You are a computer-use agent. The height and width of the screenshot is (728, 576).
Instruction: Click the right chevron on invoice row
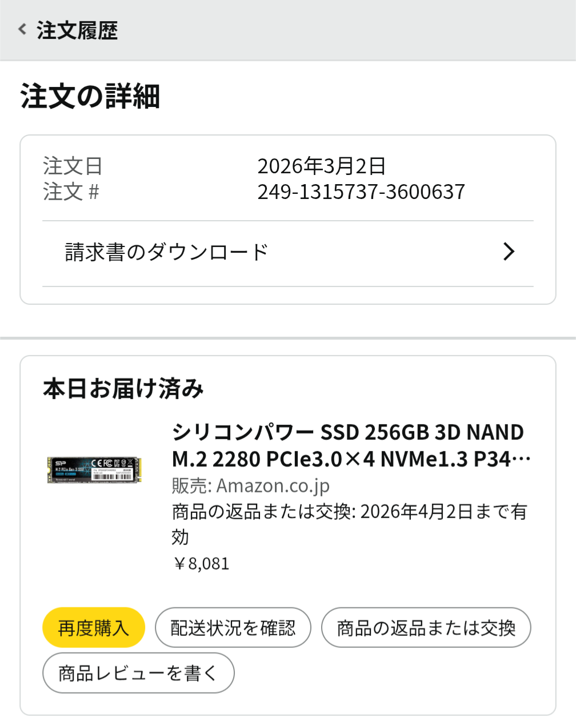[509, 252]
